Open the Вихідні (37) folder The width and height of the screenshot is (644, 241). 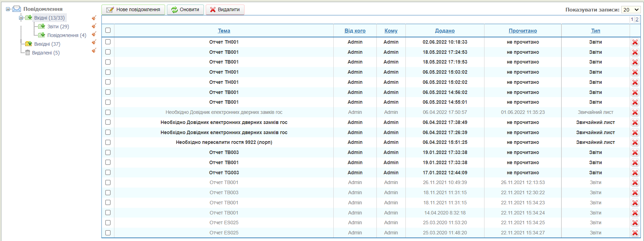click(47, 44)
